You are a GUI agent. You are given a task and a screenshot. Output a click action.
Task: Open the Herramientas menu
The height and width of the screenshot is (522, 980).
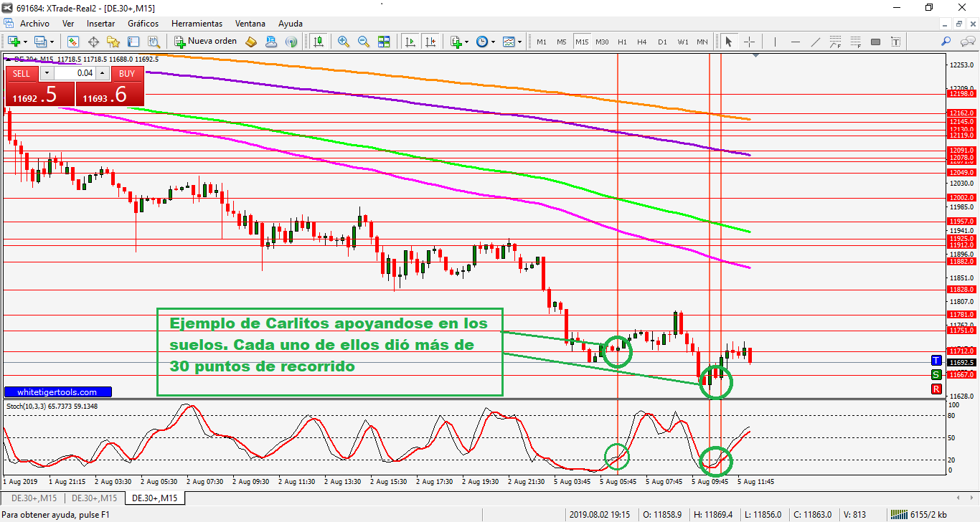click(197, 24)
